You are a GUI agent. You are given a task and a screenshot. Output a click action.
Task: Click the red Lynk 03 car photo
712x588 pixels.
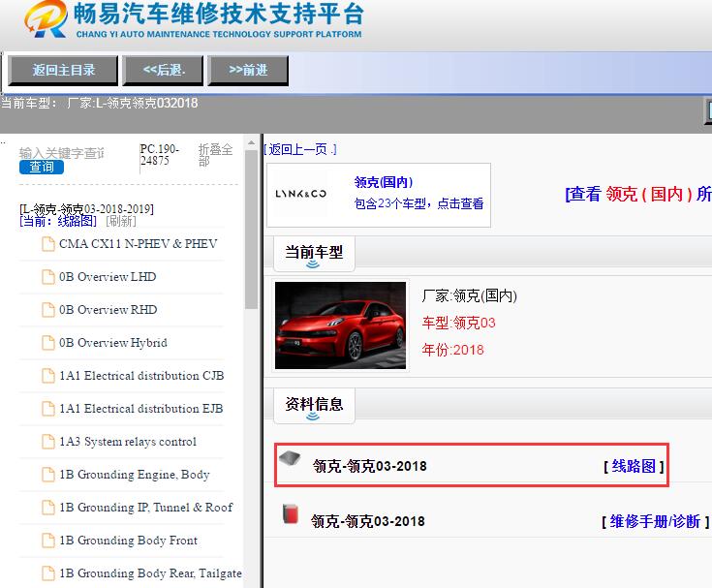[x=341, y=325]
